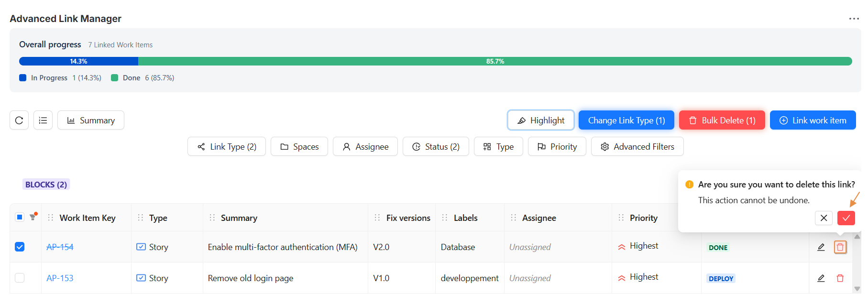Viewport: 868px width, 306px height.
Task: Expand the Status (2) filter dropdown
Action: 436,147
